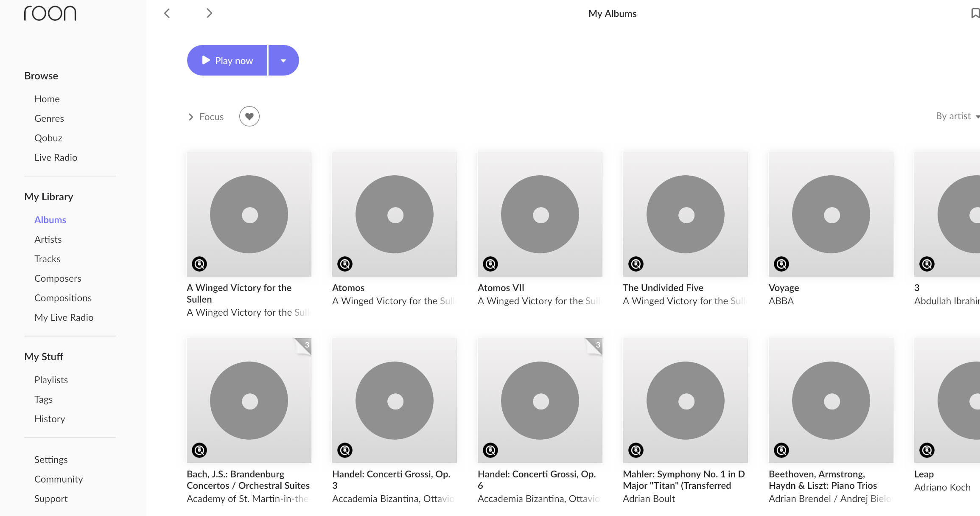The height and width of the screenshot is (516, 980).
Task: Click the Roon logo
Action: (50, 14)
